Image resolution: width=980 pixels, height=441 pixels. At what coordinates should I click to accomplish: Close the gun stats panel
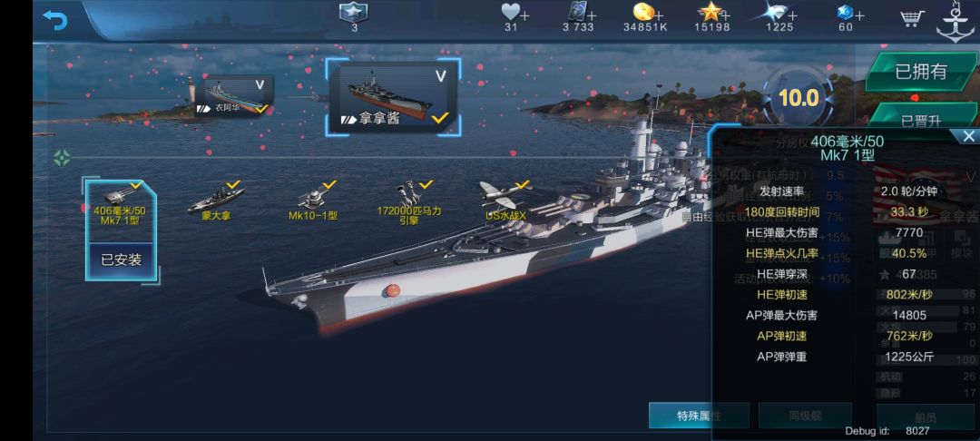(968, 136)
